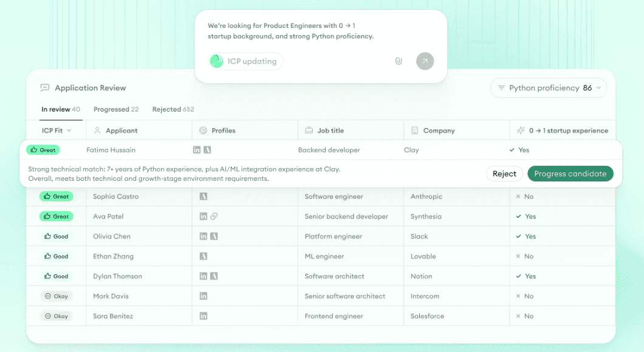Click the Okay badge in Mark Davis row
Viewport: 644px width, 352px height.
[57, 296]
